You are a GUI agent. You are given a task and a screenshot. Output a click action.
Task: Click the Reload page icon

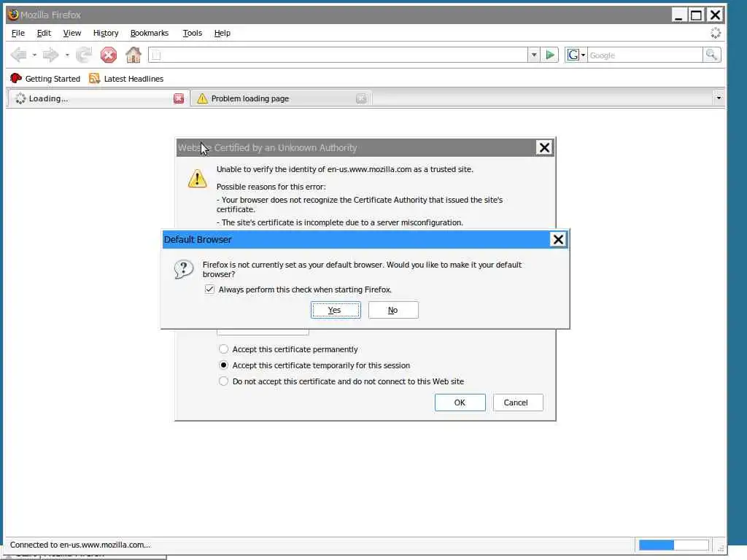click(84, 55)
